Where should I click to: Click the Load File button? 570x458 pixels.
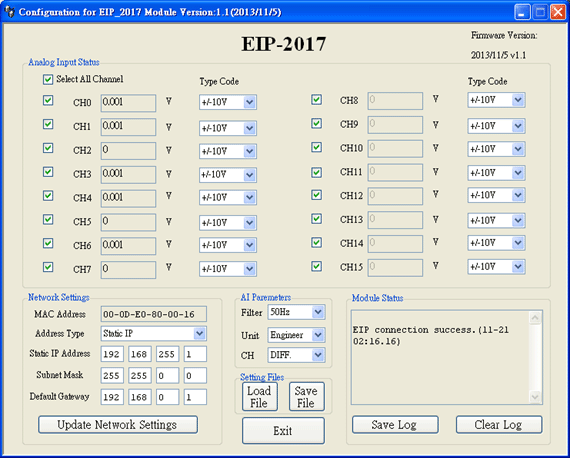260,397
